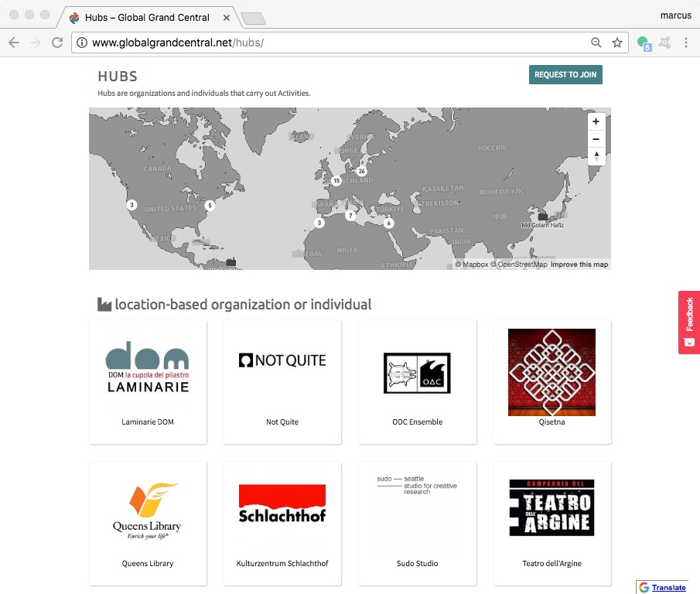Open the ODC Ensemble hub card
The width and height of the screenshot is (700, 594).
418,382
